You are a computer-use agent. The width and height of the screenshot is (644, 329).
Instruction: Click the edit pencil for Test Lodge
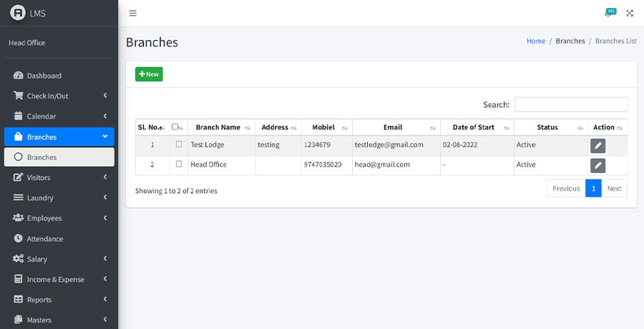[597, 145]
